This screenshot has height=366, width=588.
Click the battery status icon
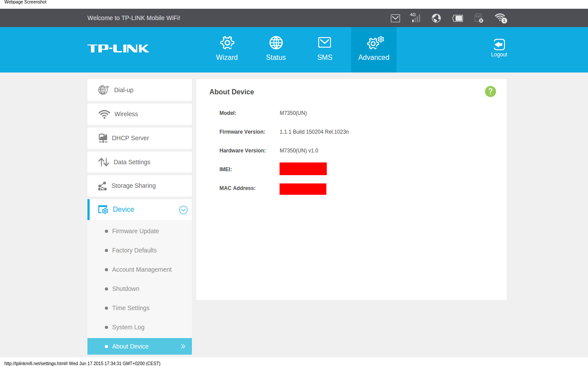click(x=457, y=18)
